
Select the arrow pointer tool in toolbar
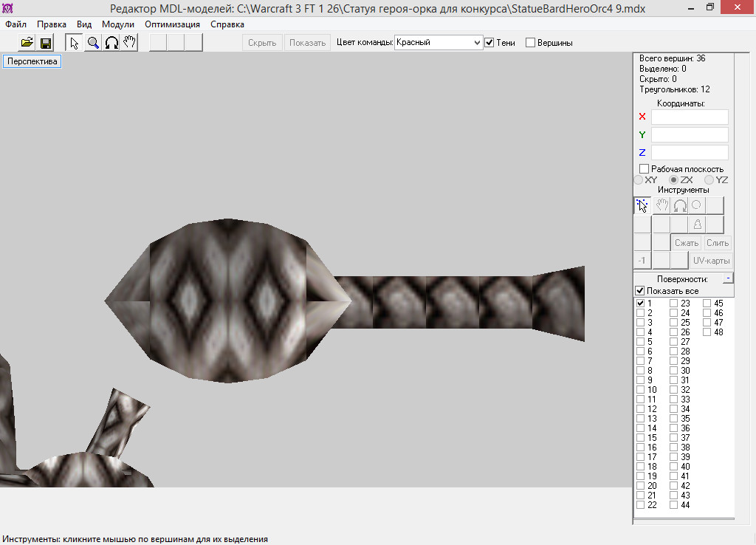pos(74,42)
